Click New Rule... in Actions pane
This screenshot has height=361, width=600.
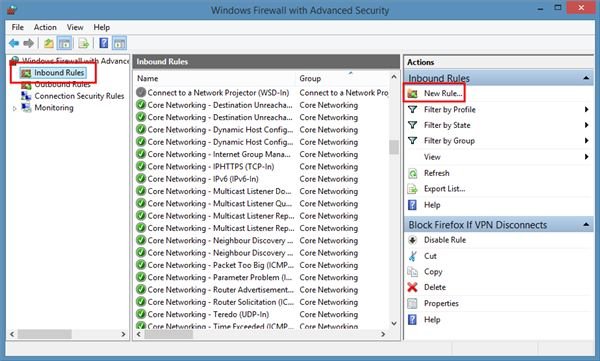443,93
